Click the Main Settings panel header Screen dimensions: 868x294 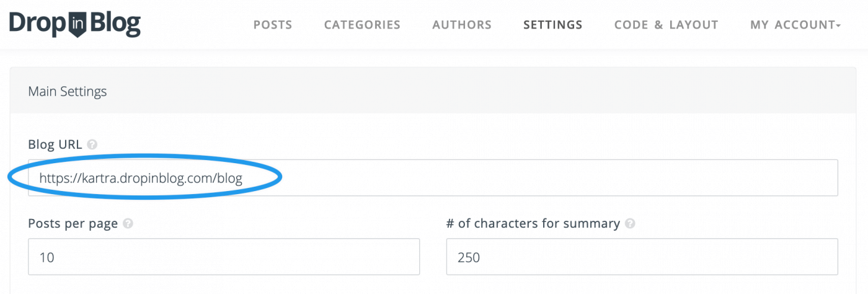coord(433,91)
